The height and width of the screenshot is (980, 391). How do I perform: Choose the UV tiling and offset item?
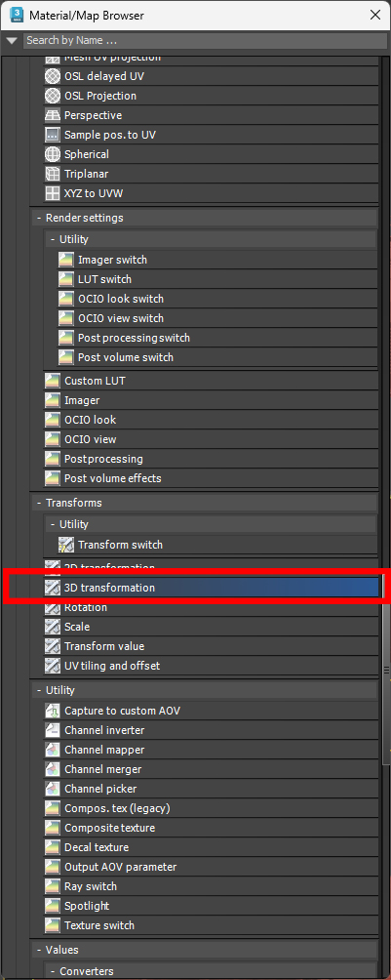point(212,666)
